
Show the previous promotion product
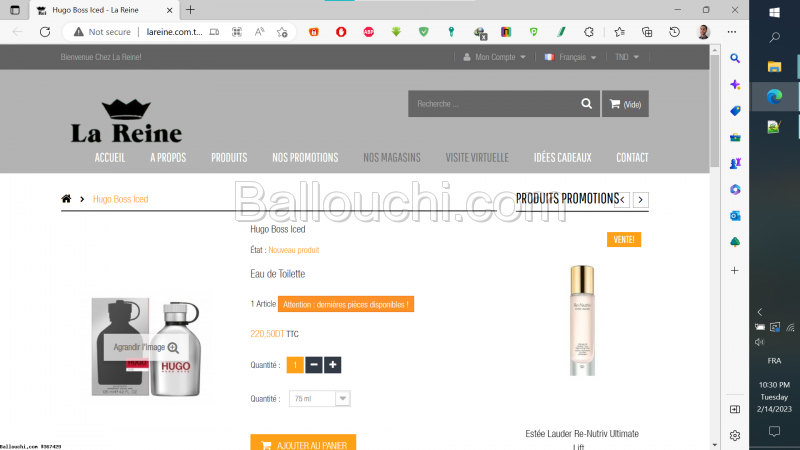tap(622, 199)
